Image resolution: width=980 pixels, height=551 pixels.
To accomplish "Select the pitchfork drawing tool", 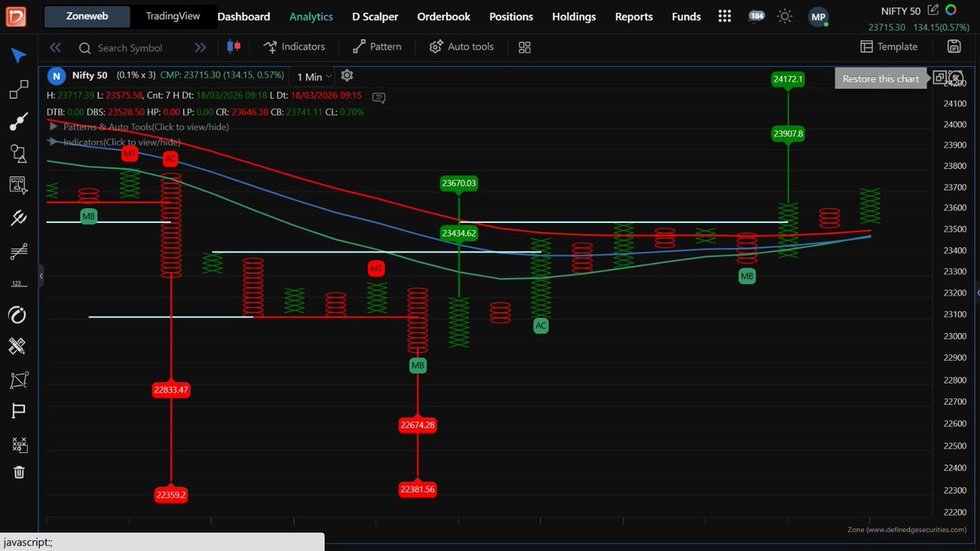I will pyautogui.click(x=18, y=218).
